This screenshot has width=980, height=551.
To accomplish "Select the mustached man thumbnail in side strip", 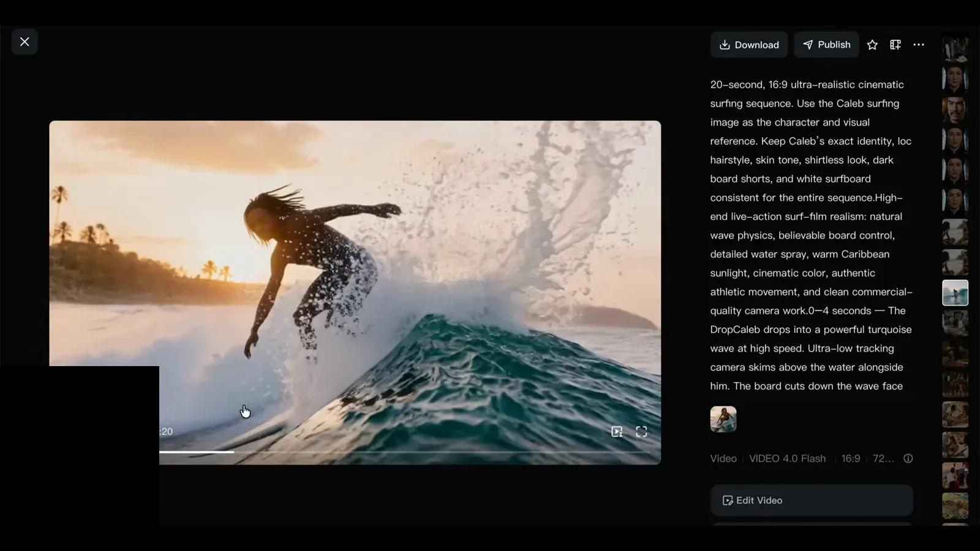I will pyautogui.click(x=955, y=110).
